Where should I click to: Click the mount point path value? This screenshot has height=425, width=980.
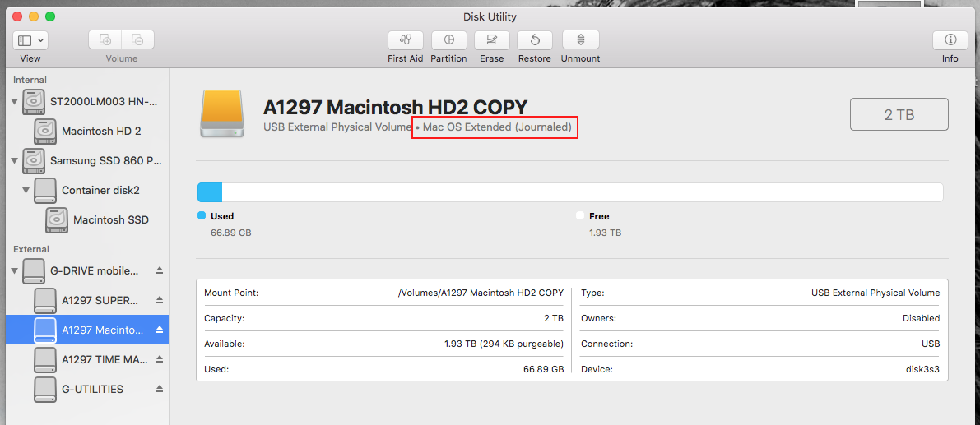481,293
